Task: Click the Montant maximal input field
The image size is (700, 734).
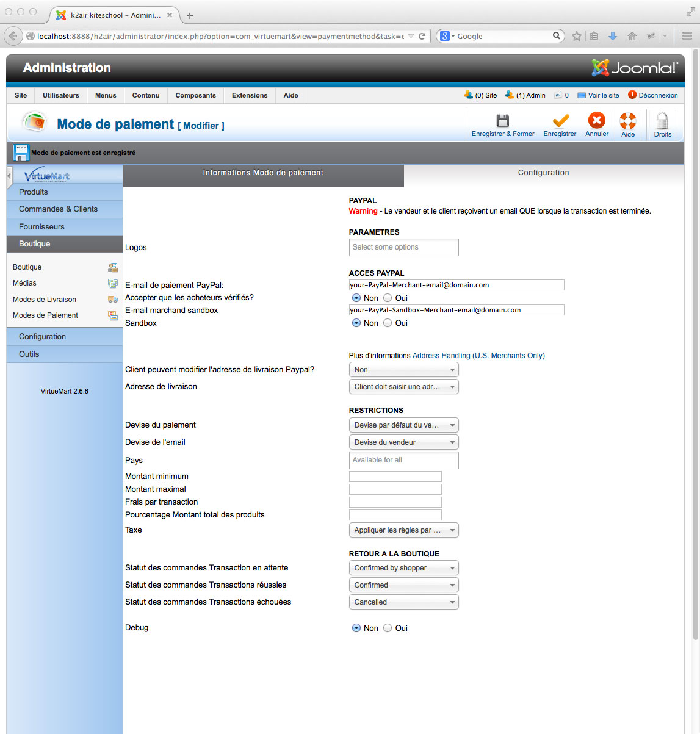Action: point(395,489)
